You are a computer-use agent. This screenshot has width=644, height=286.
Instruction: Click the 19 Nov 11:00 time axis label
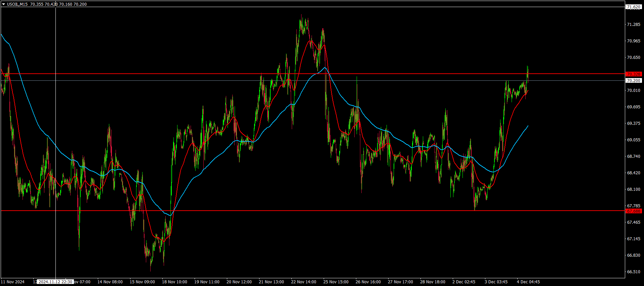point(207,282)
